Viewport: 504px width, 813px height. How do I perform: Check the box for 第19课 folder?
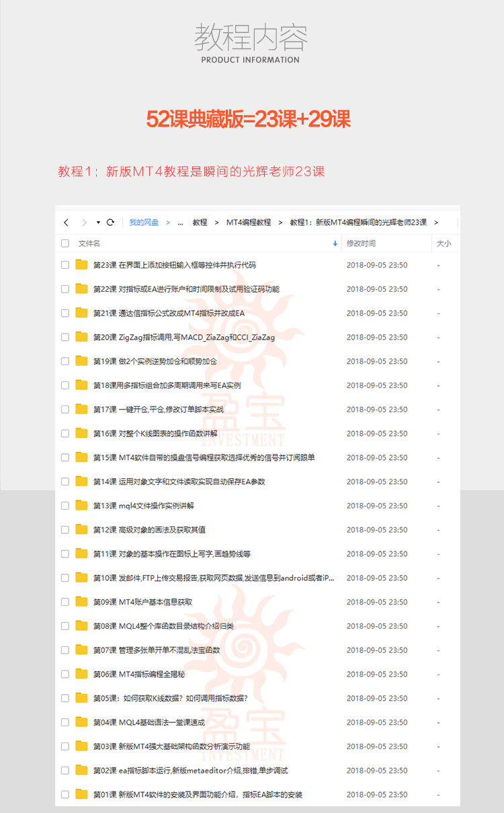point(65,361)
